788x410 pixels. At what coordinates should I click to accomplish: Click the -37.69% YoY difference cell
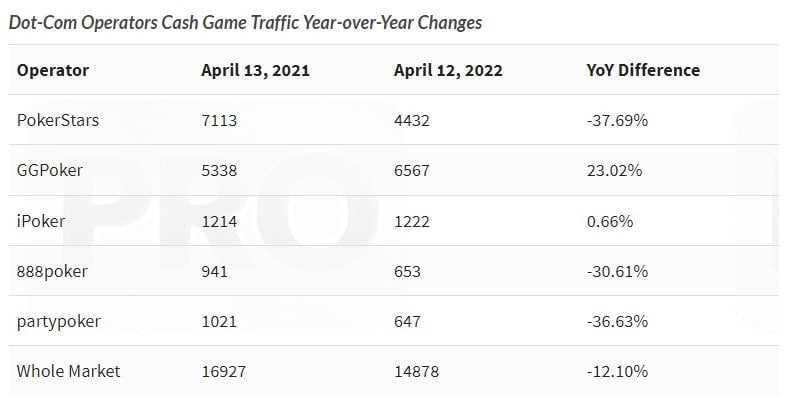pos(617,120)
